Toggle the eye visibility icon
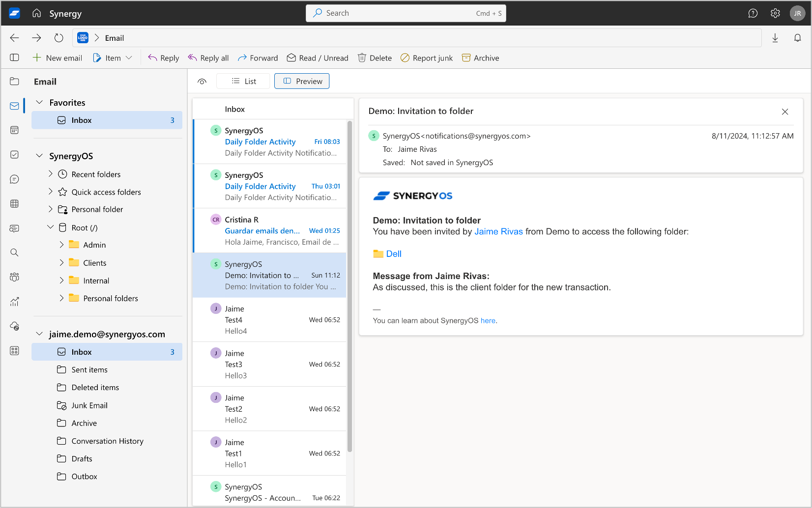Image resolution: width=812 pixels, height=508 pixels. click(202, 82)
